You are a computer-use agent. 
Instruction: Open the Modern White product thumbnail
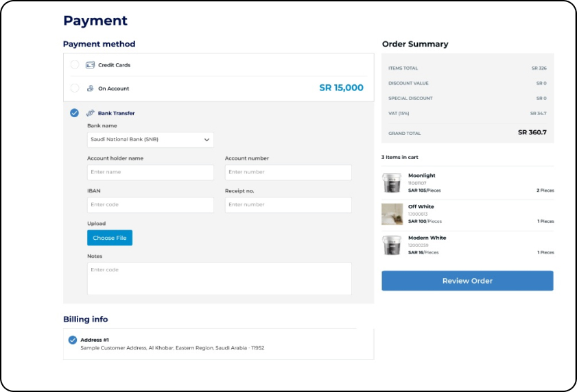coord(392,245)
